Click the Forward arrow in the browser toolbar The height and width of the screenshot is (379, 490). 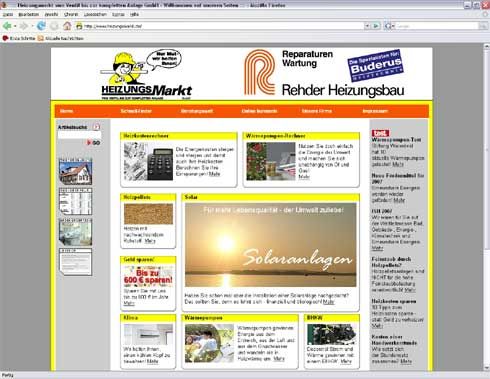coord(23,26)
